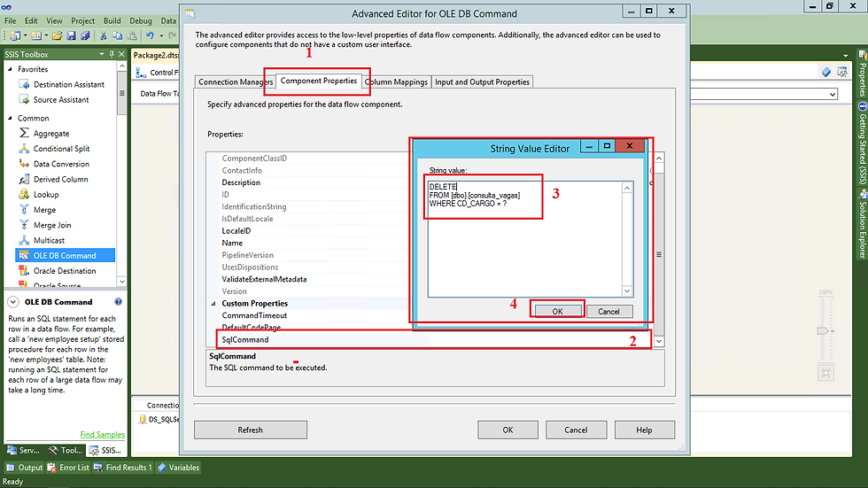Select the Data Conversion transformation
868x488 pixels.
click(61, 164)
